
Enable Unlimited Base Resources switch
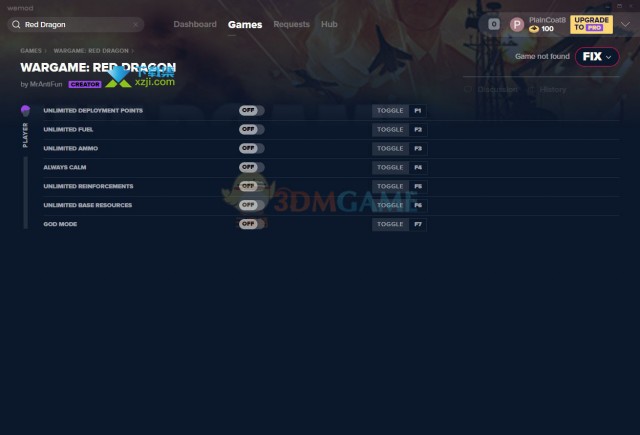tap(252, 205)
